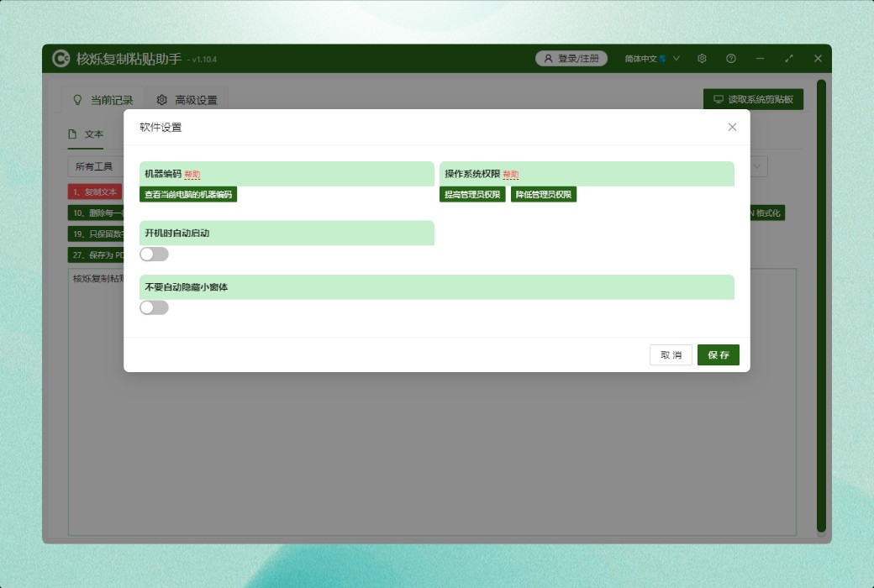The image size is (874, 588).
Task: Click the maximize window icon
Action: coord(789,59)
